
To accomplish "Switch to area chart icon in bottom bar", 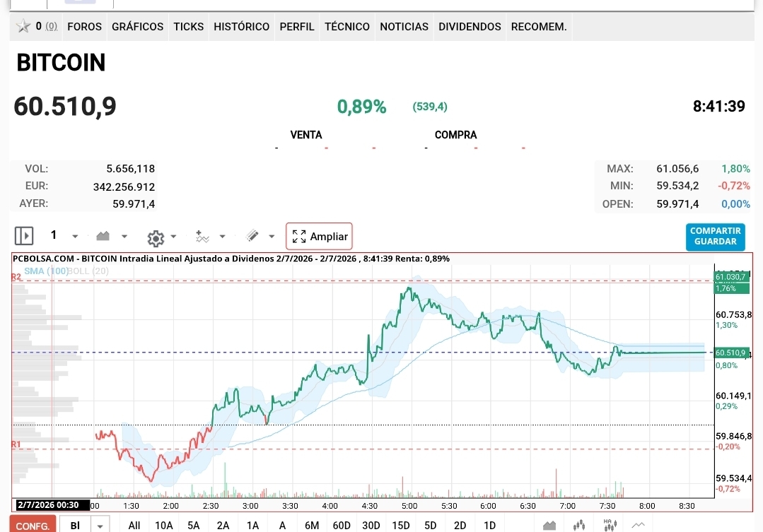I will coord(549,525).
